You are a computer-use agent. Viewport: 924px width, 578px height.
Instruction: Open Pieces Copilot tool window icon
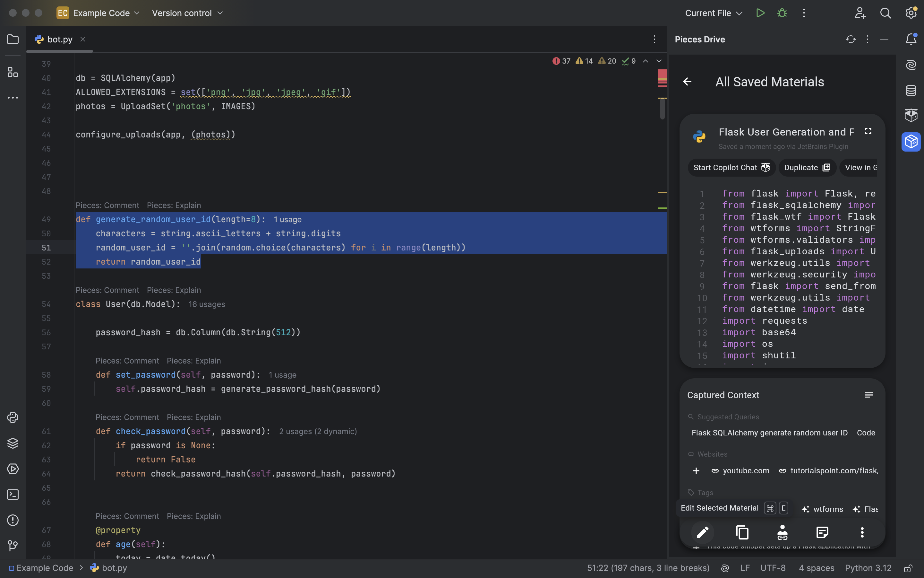pyautogui.click(x=911, y=116)
